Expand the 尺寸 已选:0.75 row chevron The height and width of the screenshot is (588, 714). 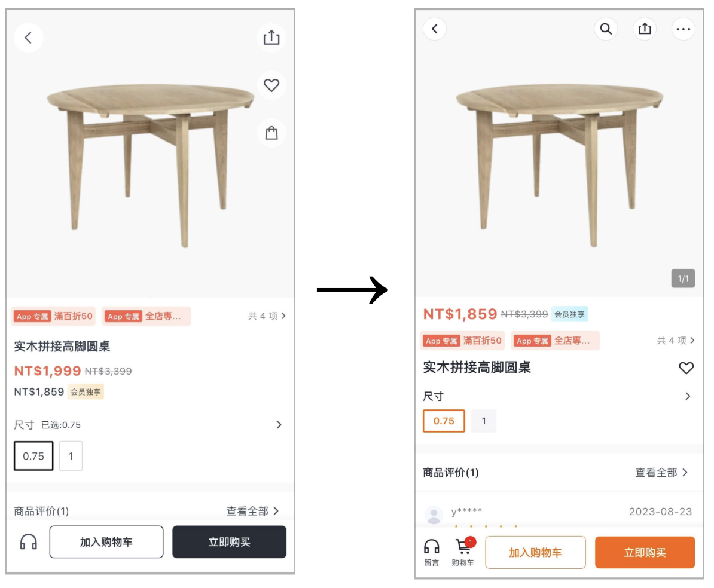point(279,425)
